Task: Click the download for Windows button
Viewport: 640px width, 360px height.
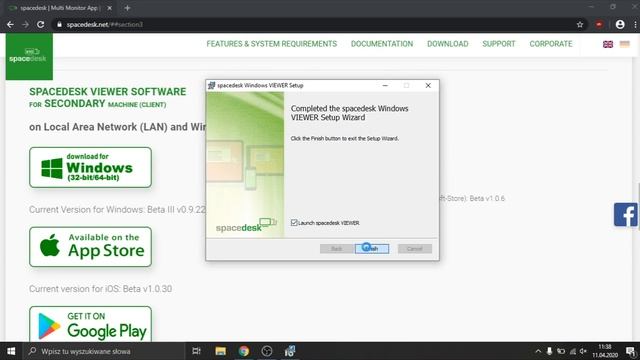Action: tap(90, 167)
